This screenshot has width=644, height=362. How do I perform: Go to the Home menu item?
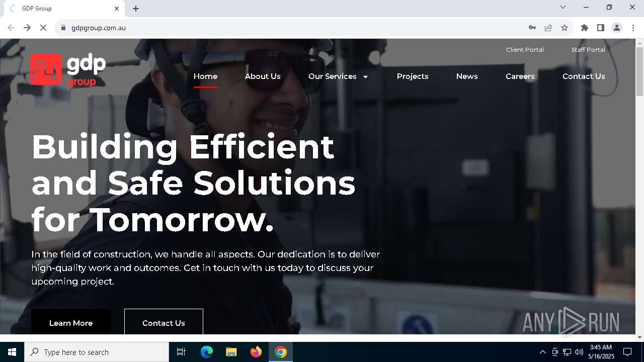pos(205,76)
